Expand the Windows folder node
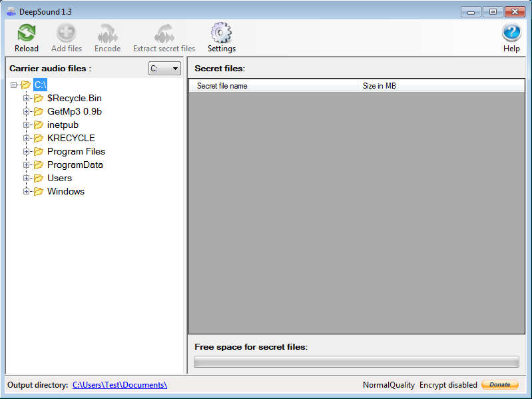The image size is (532, 399). (26, 191)
